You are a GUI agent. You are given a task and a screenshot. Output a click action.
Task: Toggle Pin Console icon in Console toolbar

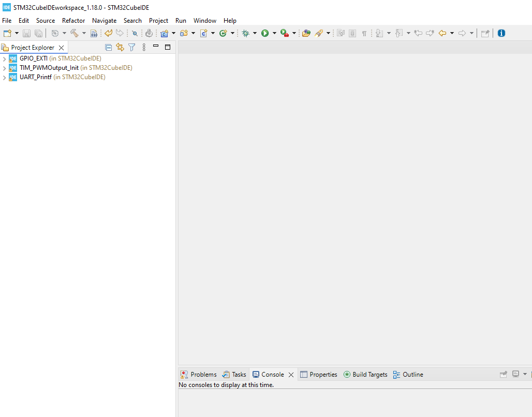pos(504,374)
